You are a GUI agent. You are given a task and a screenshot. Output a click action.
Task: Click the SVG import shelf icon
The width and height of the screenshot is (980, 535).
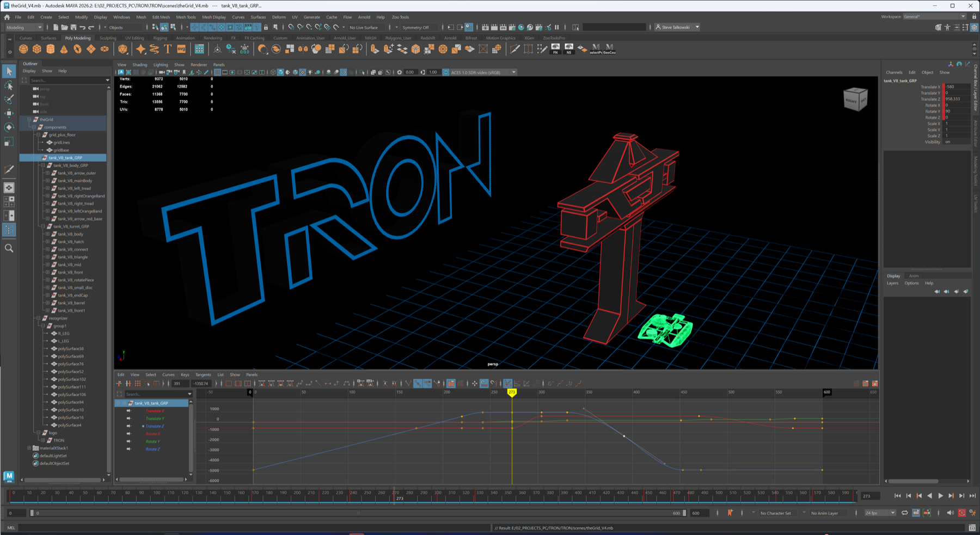point(181,50)
